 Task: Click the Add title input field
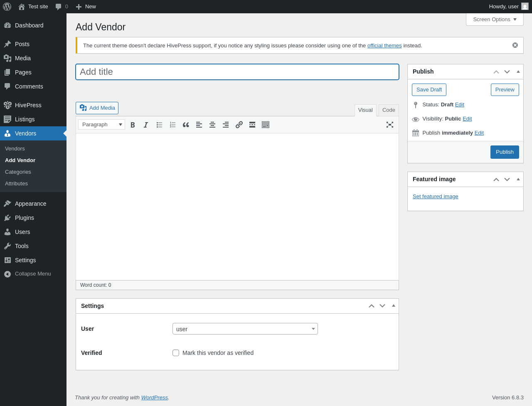click(x=237, y=72)
